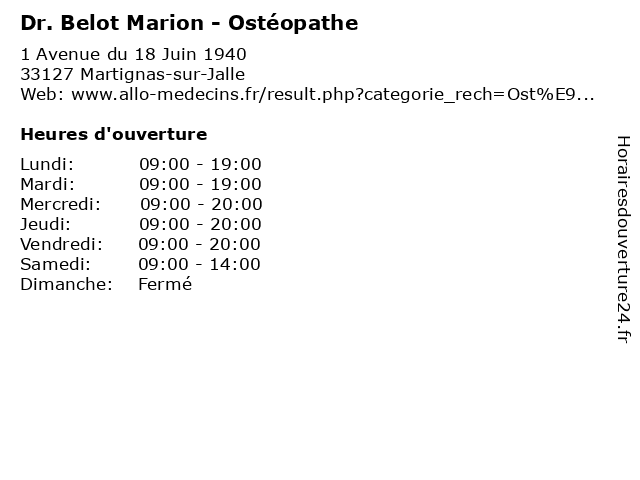The width and height of the screenshot is (640, 480).
Task: Click the Vendredi day label
Action: pyautogui.click(x=62, y=244)
